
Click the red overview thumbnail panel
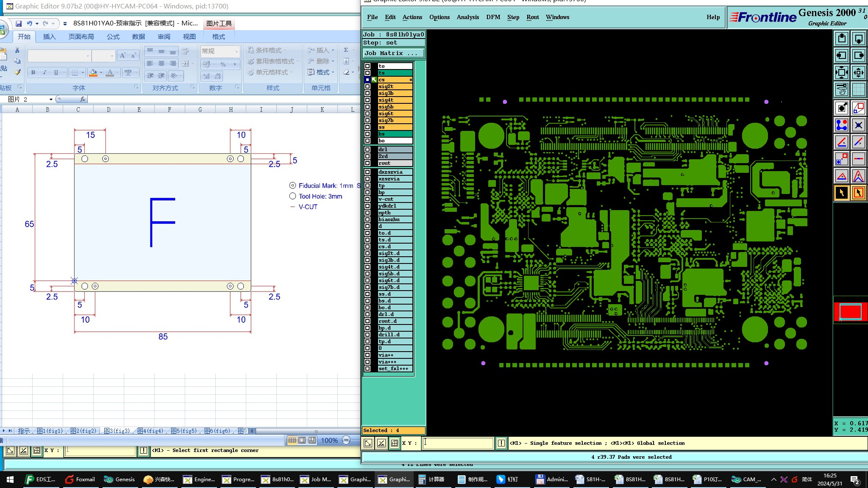coord(850,312)
